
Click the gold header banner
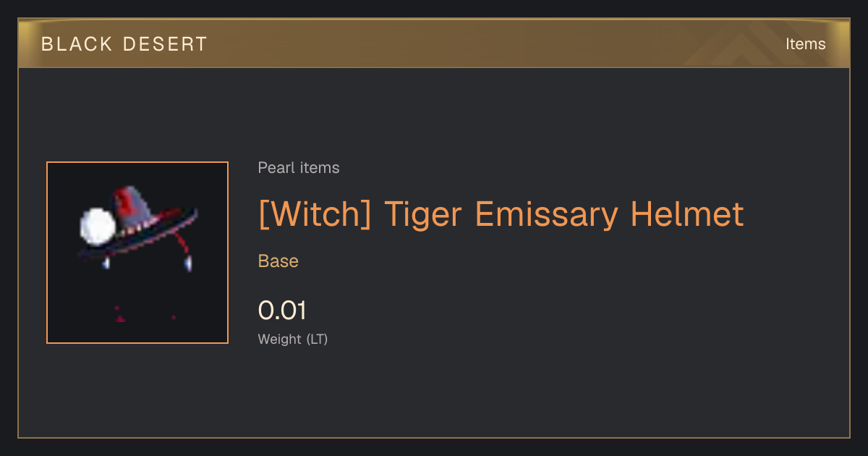(434, 43)
